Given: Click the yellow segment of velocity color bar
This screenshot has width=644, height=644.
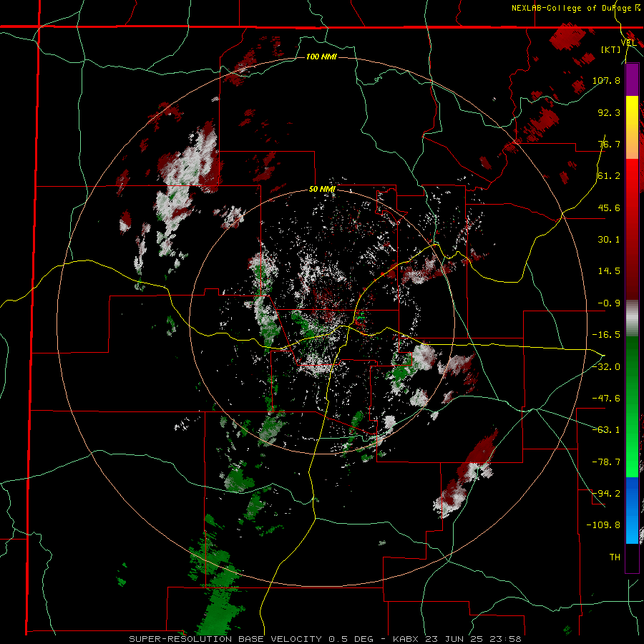Looking at the screenshot, I should [632, 110].
